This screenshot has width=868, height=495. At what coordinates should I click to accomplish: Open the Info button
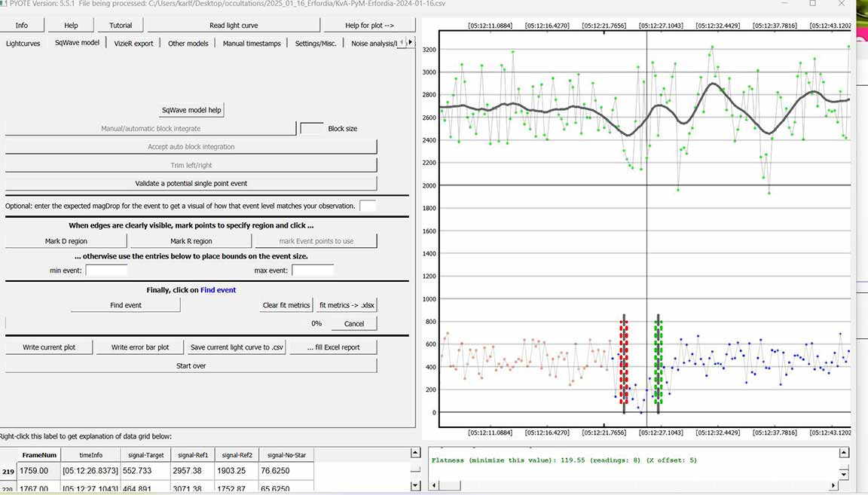click(21, 26)
